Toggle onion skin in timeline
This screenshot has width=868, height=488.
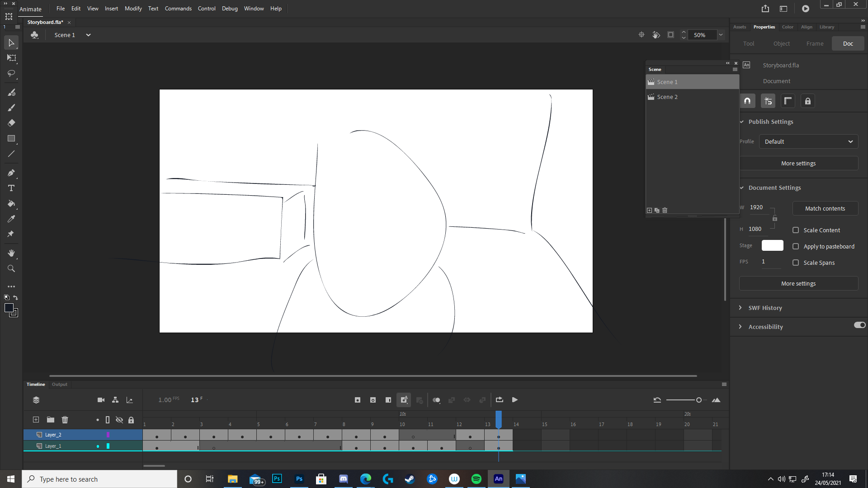click(436, 400)
